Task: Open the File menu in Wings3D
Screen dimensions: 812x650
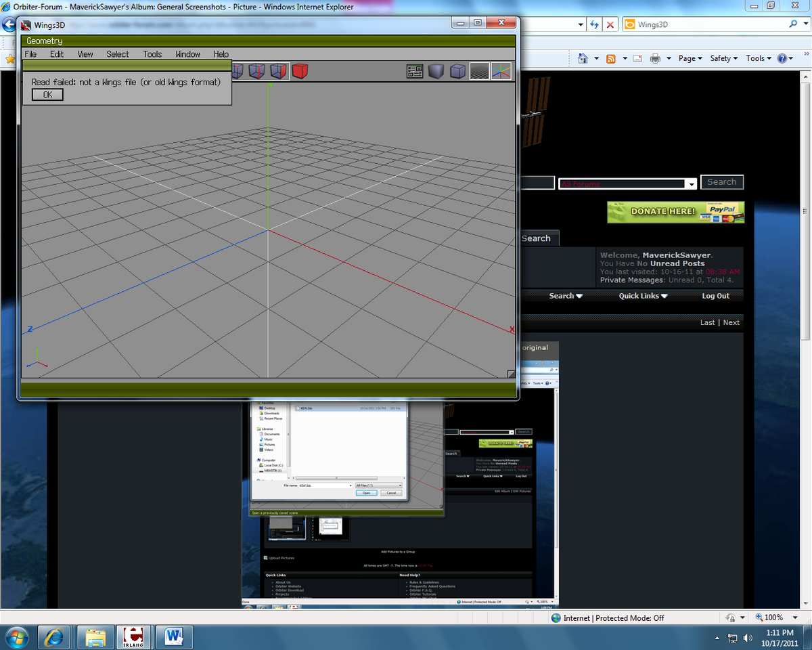Action: (x=30, y=54)
